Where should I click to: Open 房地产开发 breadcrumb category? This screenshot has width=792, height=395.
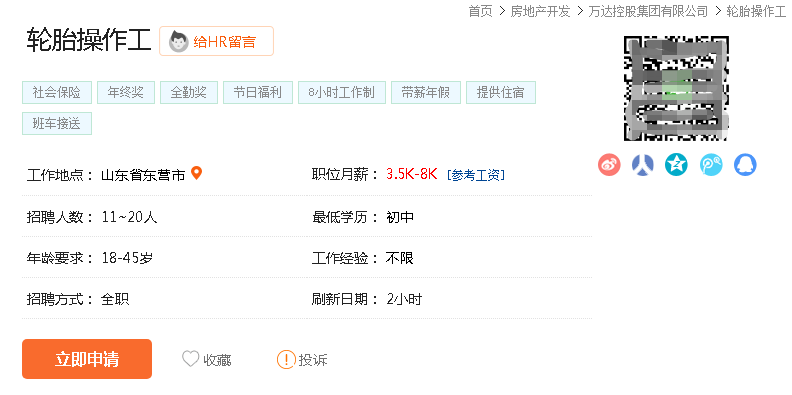540,11
